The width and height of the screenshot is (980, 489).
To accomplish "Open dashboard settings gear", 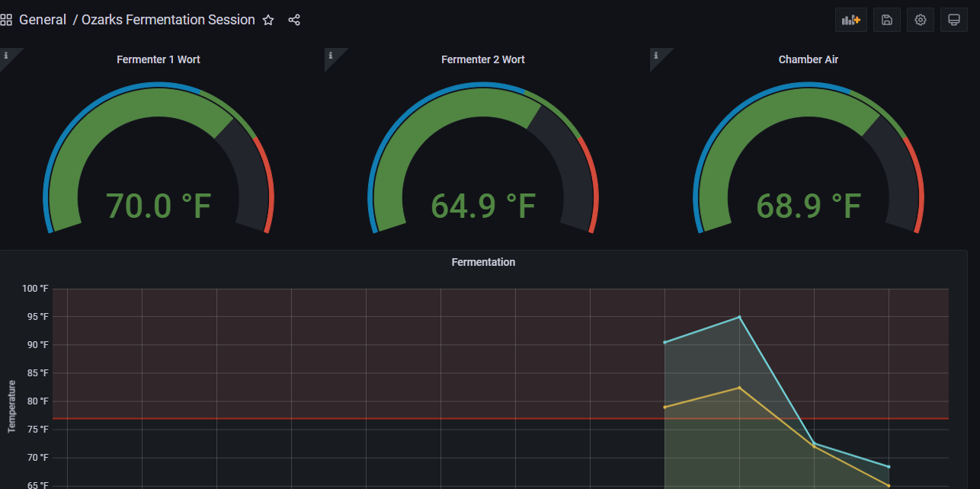I will click(x=921, y=21).
